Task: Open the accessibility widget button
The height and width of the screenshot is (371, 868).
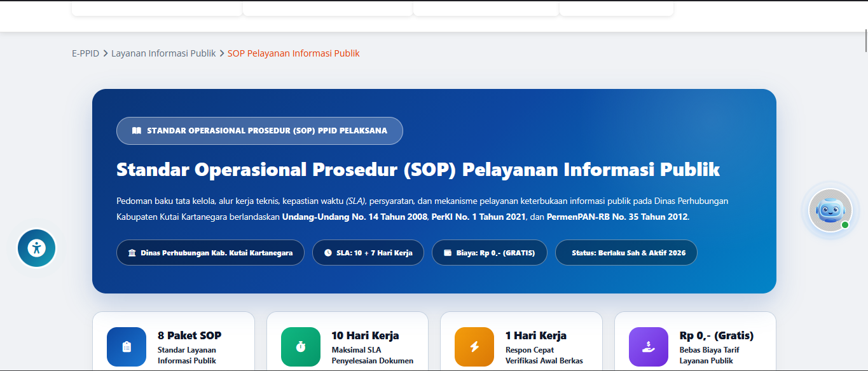Action: tap(37, 248)
